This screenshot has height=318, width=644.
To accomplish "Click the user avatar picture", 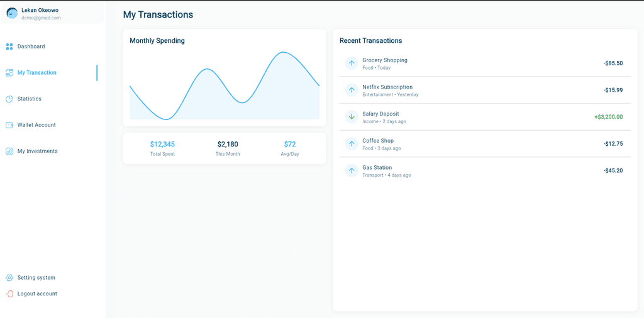I will click(x=12, y=13).
